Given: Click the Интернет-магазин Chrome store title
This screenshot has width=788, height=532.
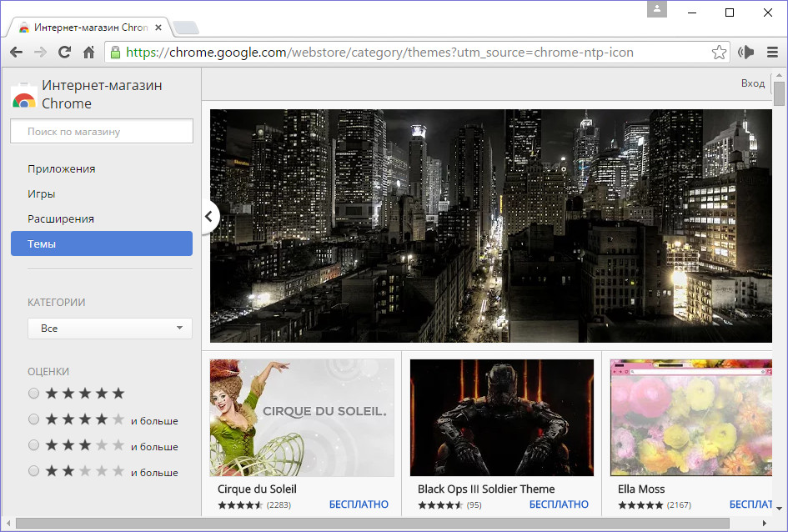Looking at the screenshot, I should (102, 94).
